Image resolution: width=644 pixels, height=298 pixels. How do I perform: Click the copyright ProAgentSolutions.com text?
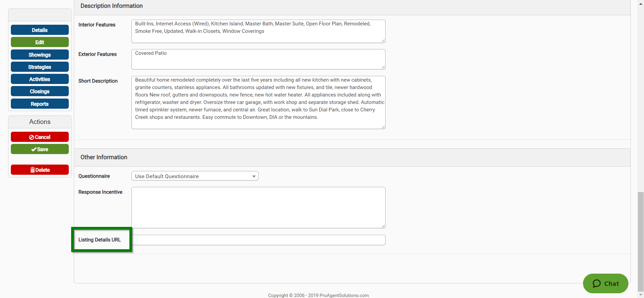pos(318,295)
